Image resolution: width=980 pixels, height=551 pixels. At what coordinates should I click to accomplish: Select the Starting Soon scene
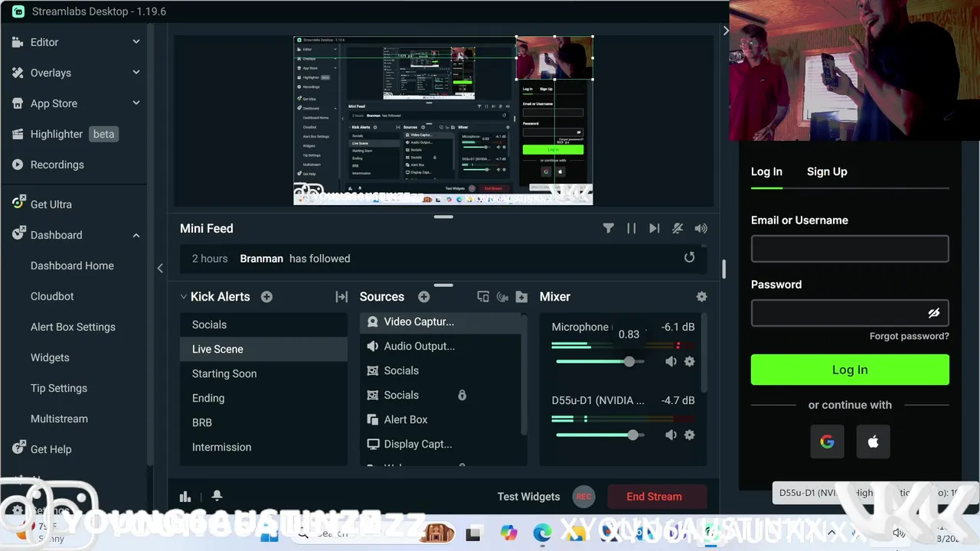(263, 373)
